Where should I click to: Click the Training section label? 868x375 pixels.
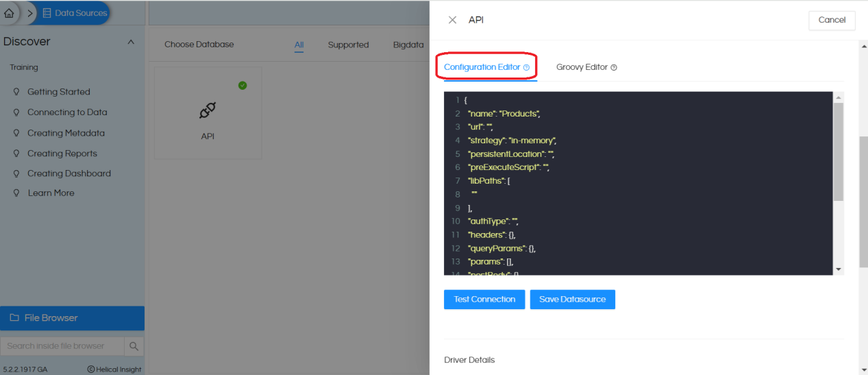[24, 67]
